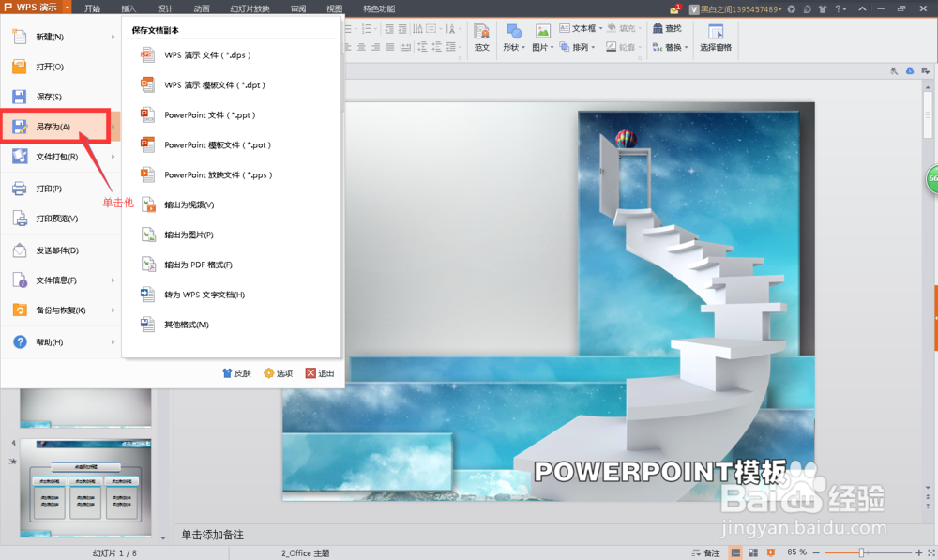Click the shirt skin icon in title bar
Viewport: 938px width, 560px height.
823,9
